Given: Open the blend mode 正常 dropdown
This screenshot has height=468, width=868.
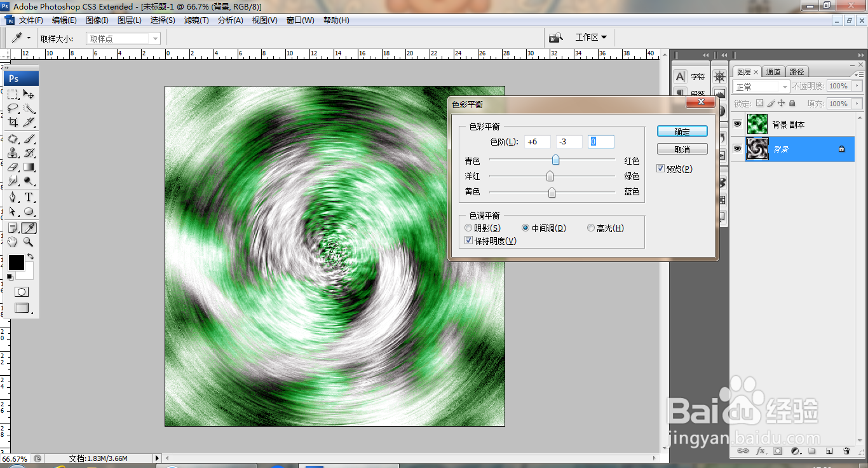Looking at the screenshot, I should (x=761, y=86).
